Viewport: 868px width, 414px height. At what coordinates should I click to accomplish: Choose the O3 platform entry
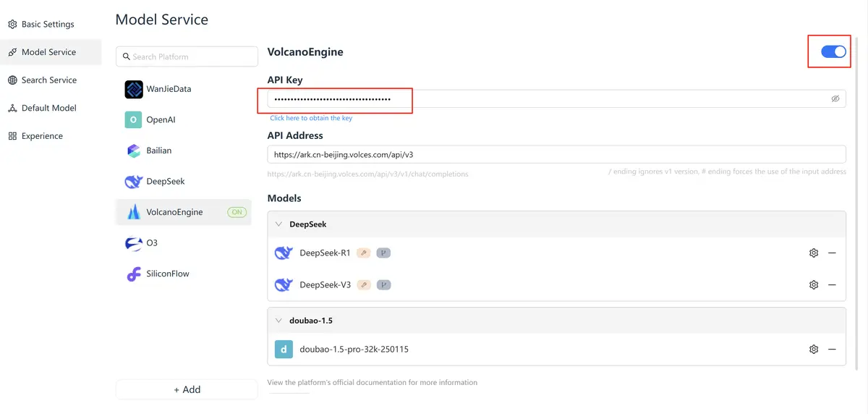coord(152,243)
